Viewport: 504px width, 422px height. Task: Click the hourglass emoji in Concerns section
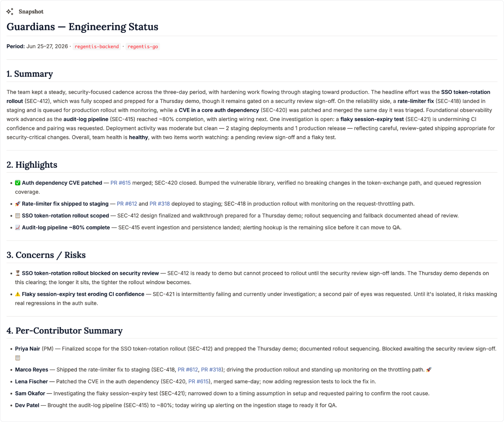click(x=18, y=273)
